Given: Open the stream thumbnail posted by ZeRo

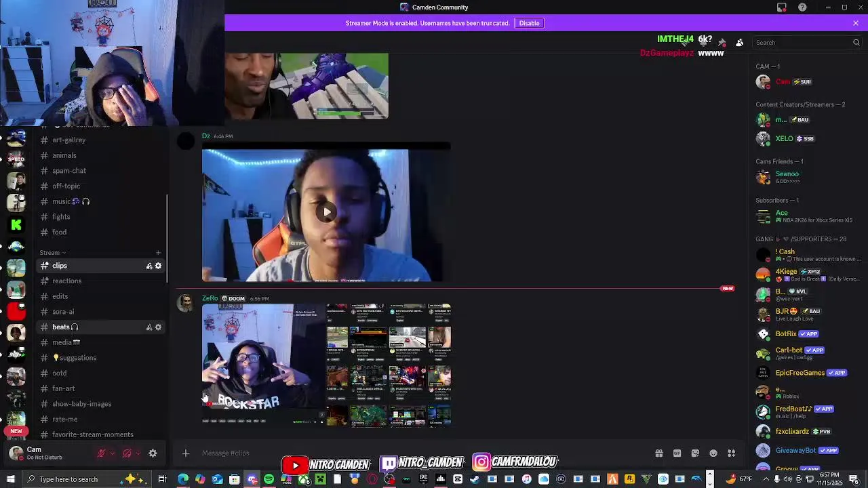Looking at the screenshot, I should tap(326, 365).
